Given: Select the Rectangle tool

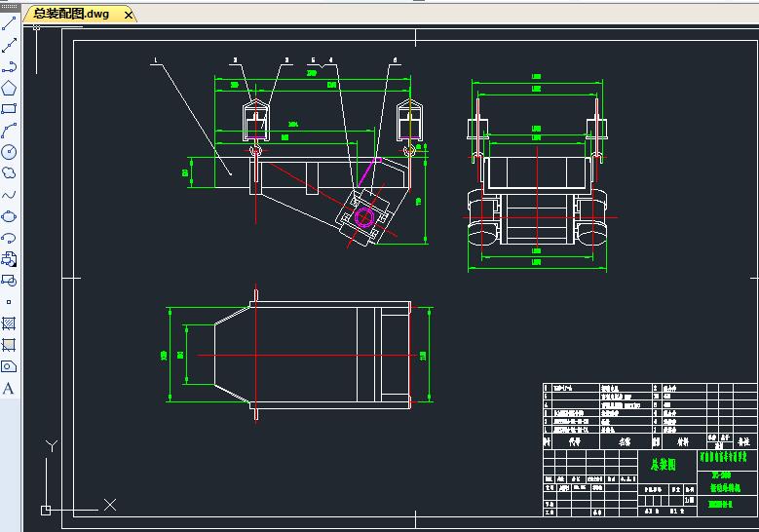Looking at the screenshot, I should click(9, 109).
